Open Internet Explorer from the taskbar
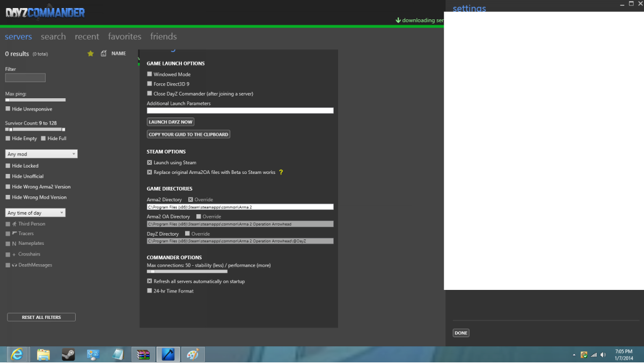Viewport: 644px width, 364px height. [17, 354]
